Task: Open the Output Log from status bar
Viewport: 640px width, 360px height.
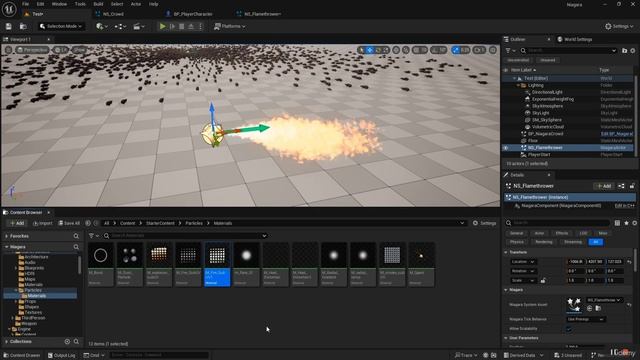Action: [x=61, y=355]
